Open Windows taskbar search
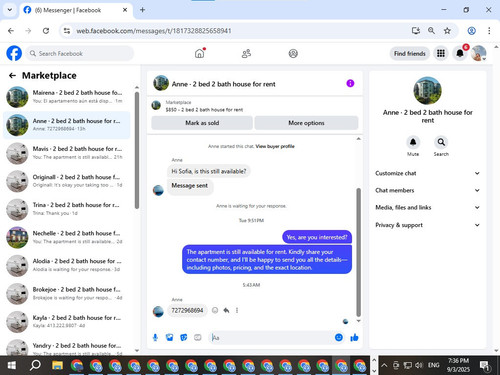 click(35, 365)
